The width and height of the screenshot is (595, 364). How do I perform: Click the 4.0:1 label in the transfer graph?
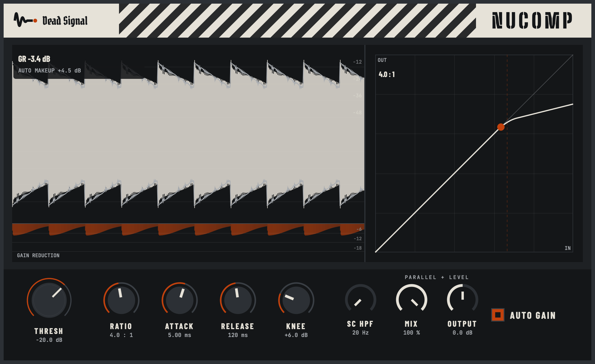[387, 74]
